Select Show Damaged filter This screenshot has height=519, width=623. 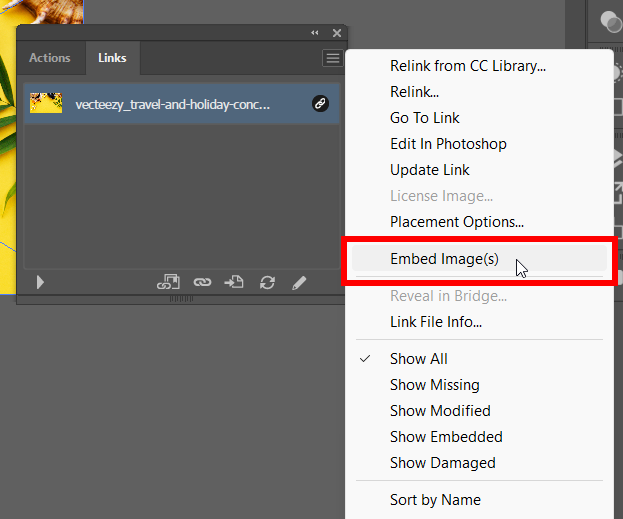point(443,463)
